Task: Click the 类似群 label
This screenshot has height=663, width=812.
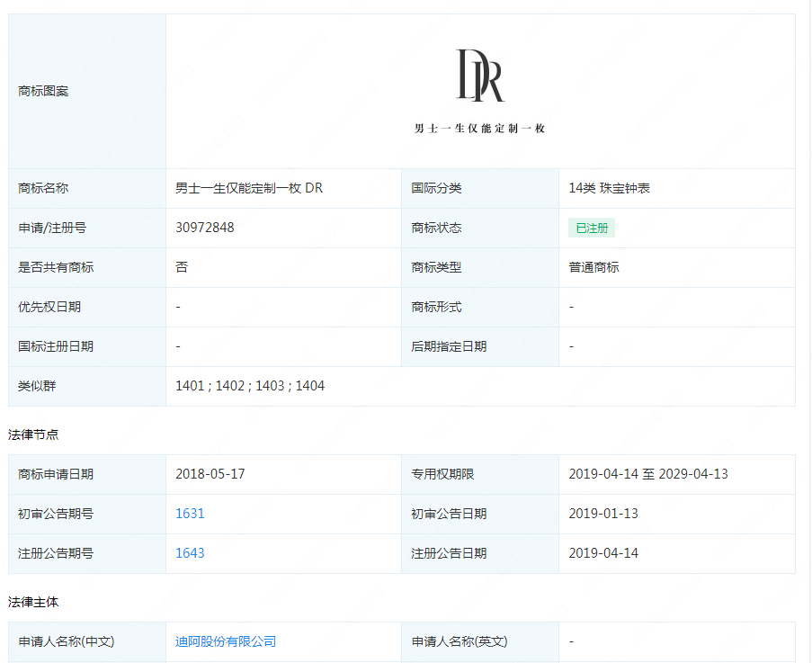Action: [x=37, y=386]
